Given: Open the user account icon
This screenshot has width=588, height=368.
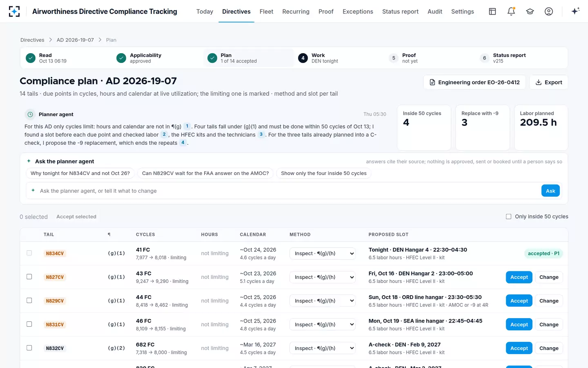Looking at the screenshot, I should (x=549, y=11).
